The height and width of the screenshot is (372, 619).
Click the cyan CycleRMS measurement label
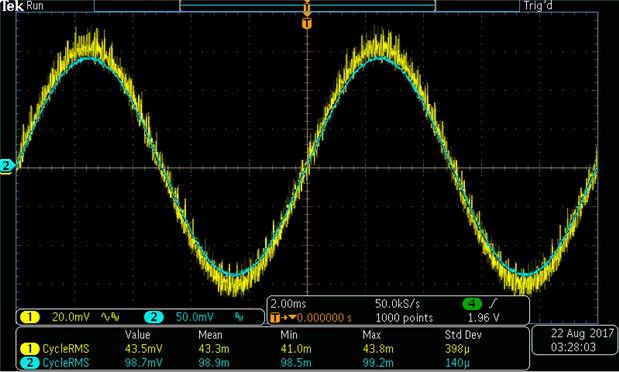coord(66,363)
